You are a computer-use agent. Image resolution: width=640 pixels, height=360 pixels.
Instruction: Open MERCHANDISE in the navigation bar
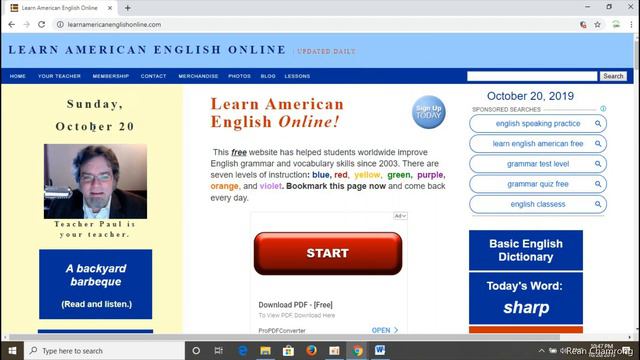pyautogui.click(x=198, y=76)
